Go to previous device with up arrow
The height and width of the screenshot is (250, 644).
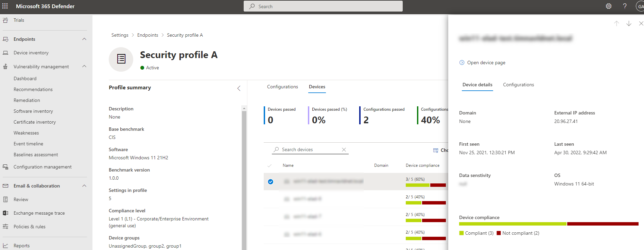(616, 23)
